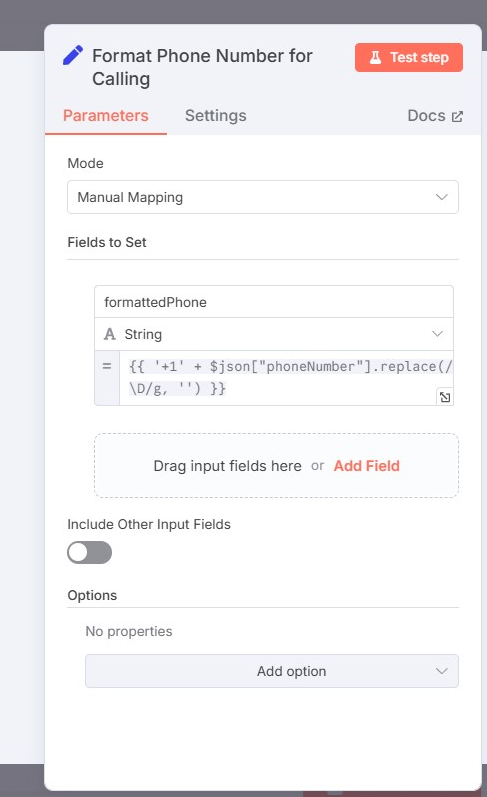
Task: Click the Test step button
Action: 409,57
